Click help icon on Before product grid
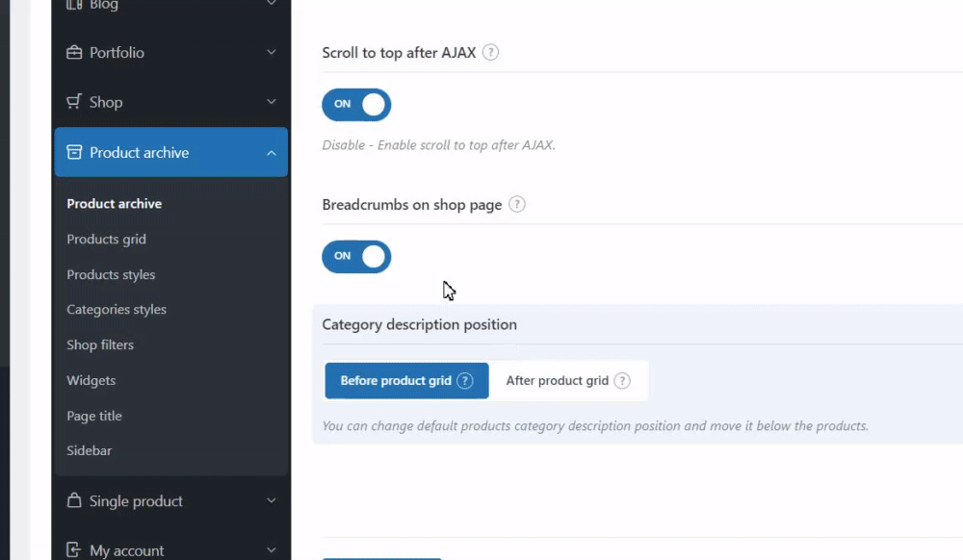The width and height of the screenshot is (963, 560). pyautogui.click(x=465, y=381)
